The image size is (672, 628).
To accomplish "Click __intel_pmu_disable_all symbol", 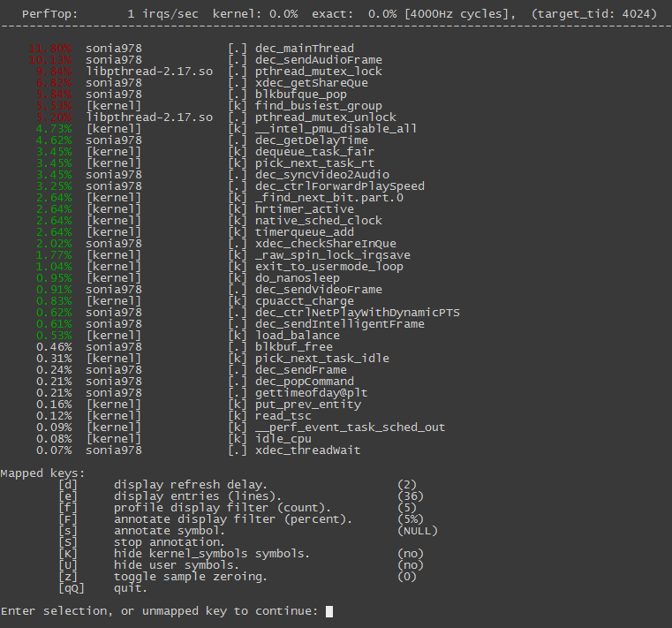I will pyautogui.click(x=336, y=129).
